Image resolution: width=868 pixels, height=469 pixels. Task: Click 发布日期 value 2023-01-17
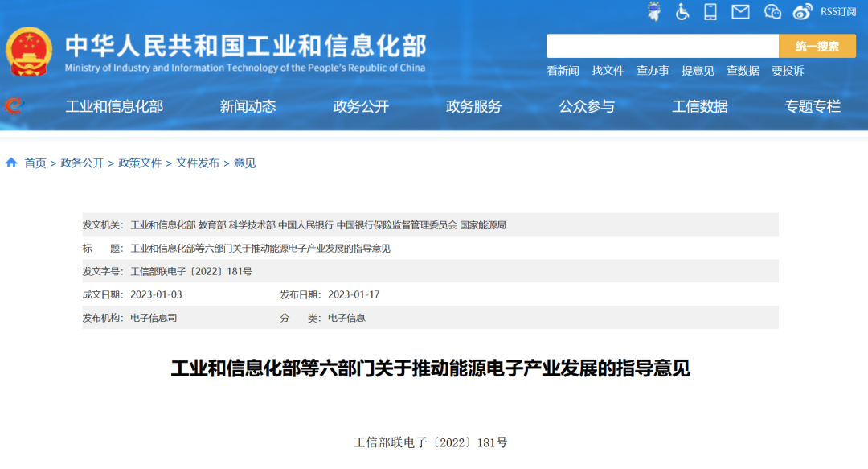point(354,295)
